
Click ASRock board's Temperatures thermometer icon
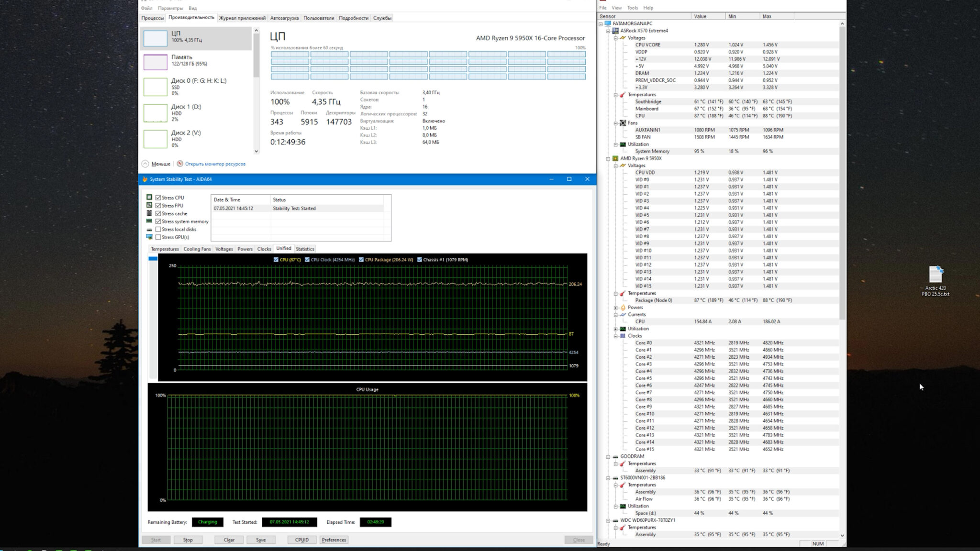623,94
